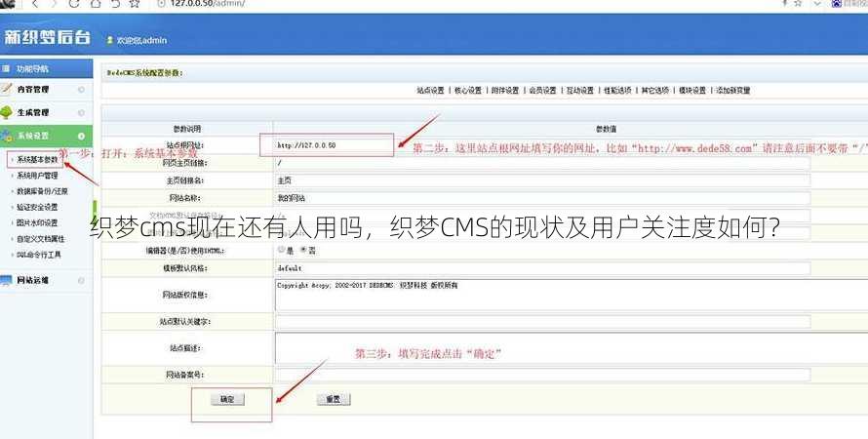The height and width of the screenshot is (439, 868).
Task: Select the 是 radio for HTML editor
Action: 281,250
